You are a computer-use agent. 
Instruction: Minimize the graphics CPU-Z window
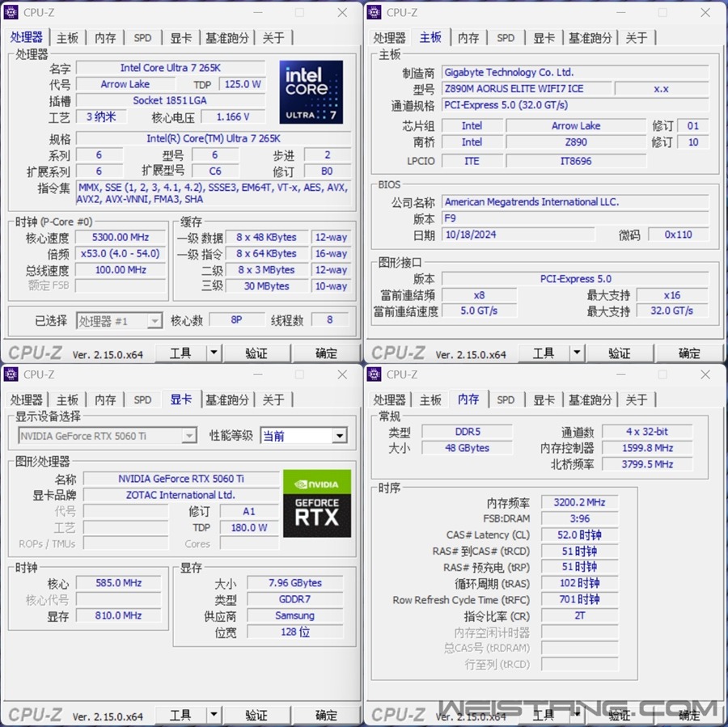(x=258, y=374)
